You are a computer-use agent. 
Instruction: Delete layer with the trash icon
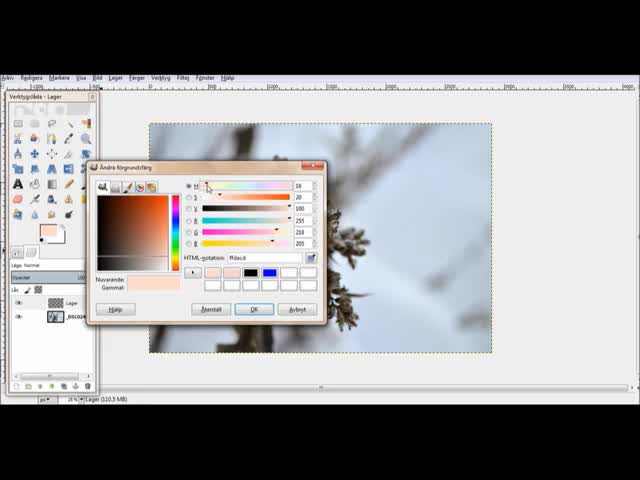point(87,386)
